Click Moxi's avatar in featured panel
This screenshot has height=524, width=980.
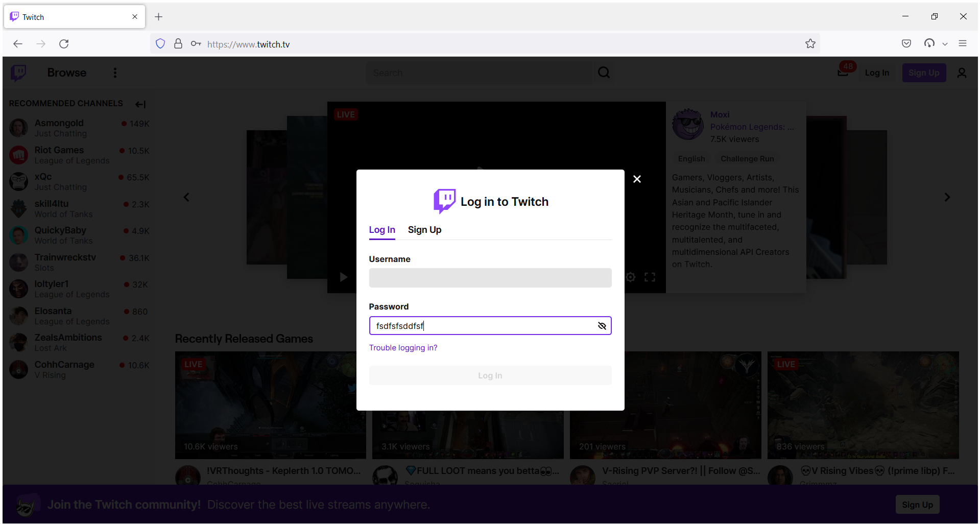coord(688,124)
